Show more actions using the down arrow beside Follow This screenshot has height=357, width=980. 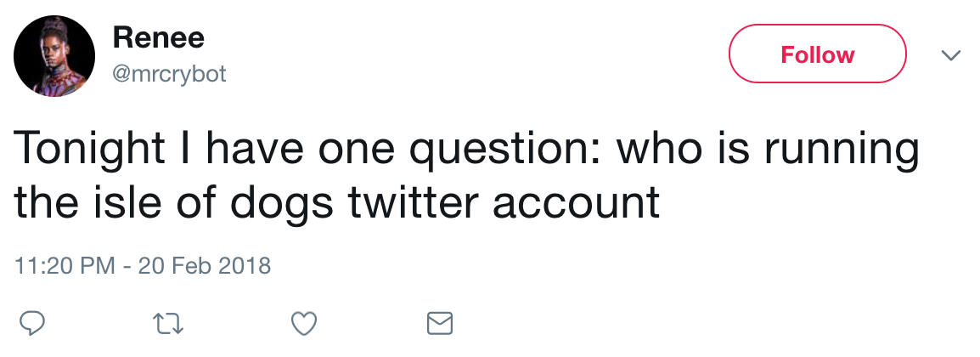950,55
